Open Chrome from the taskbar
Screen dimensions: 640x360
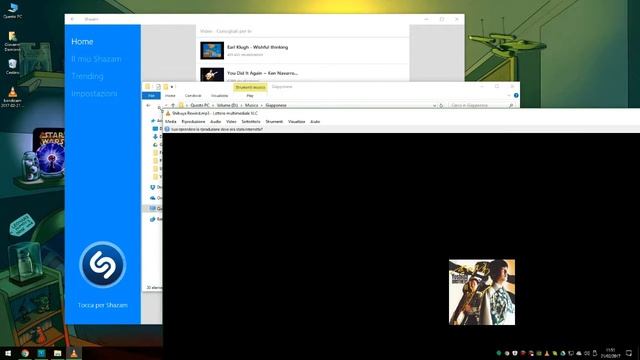tap(25, 353)
